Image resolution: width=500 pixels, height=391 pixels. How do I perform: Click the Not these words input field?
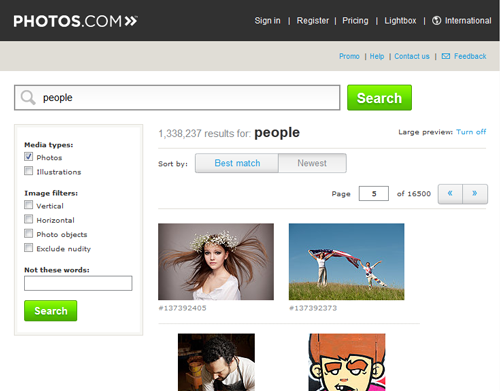pos(78,283)
